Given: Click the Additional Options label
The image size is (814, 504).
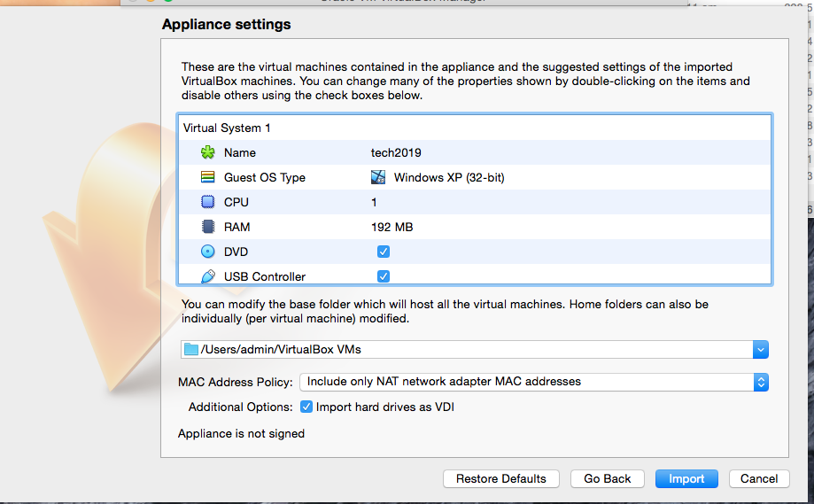Looking at the screenshot, I should click(240, 407).
